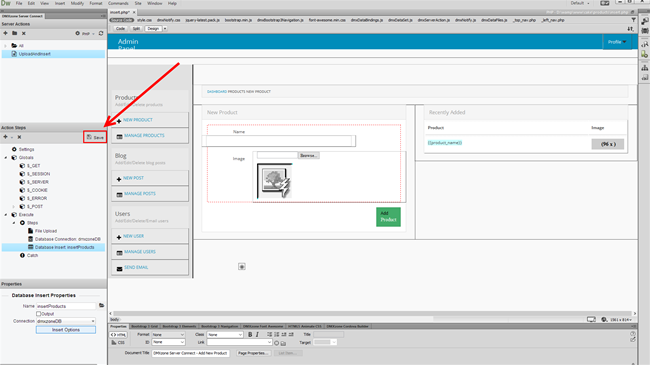This screenshot has height=365, width=650.
Task: Apply bold formatting in Properties
Action: click(250, 334)
